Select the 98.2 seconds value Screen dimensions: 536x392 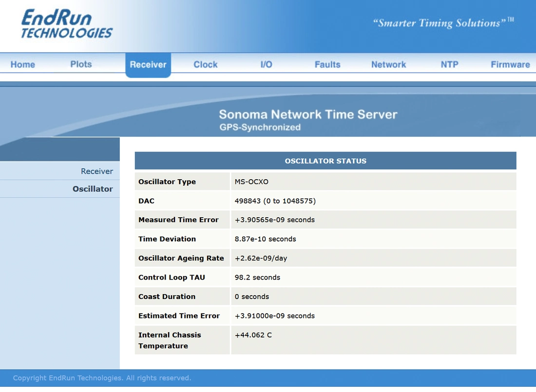point(257,277)
